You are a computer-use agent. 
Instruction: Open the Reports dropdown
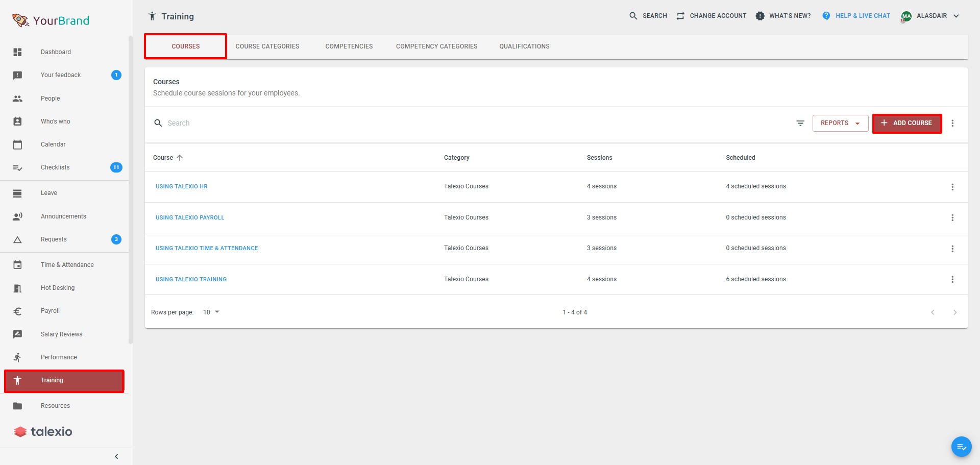coord(840,123)
